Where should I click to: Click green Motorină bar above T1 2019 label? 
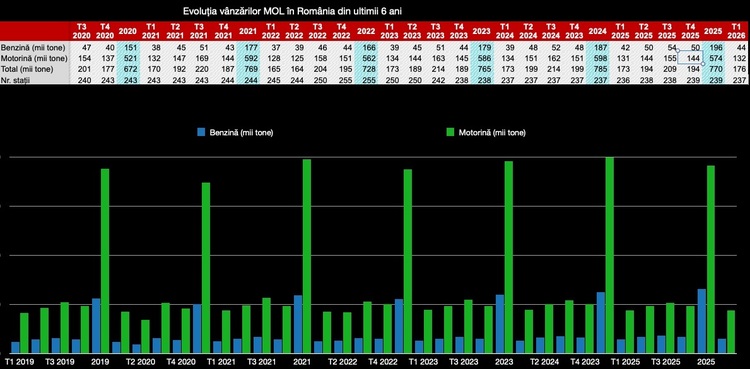coord(24,333)
